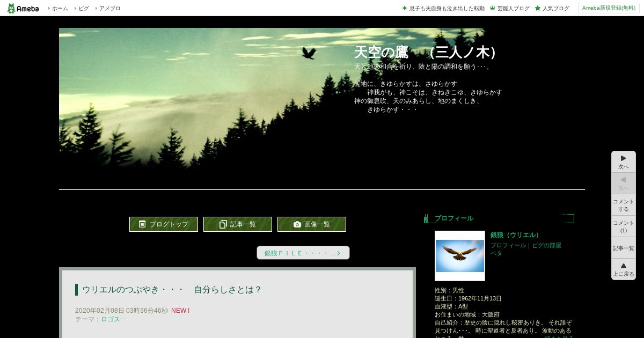Open コメント (1) in side navigation

[x=624, y=226]
